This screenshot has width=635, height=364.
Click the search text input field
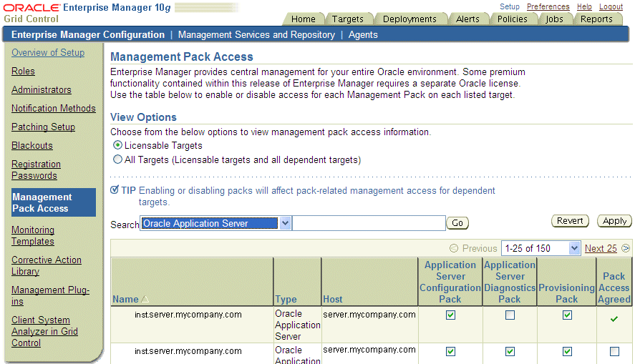click(x=369, y=223)
